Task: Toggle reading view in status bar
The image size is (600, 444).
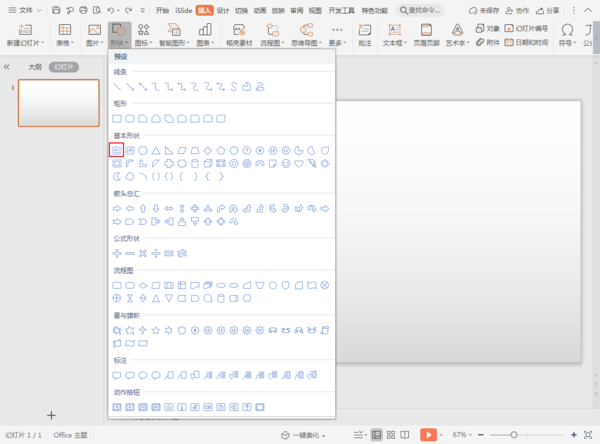Action: [406, 435]
